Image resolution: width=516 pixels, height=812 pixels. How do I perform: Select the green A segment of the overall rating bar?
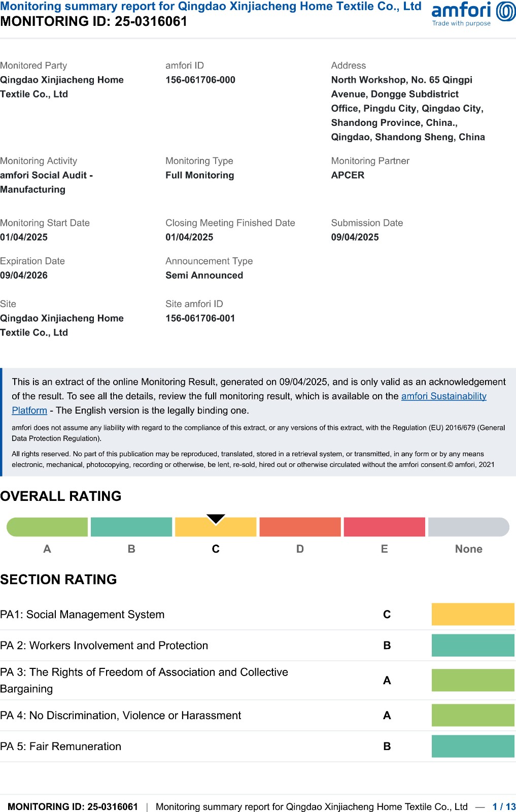tap(47, 527)
